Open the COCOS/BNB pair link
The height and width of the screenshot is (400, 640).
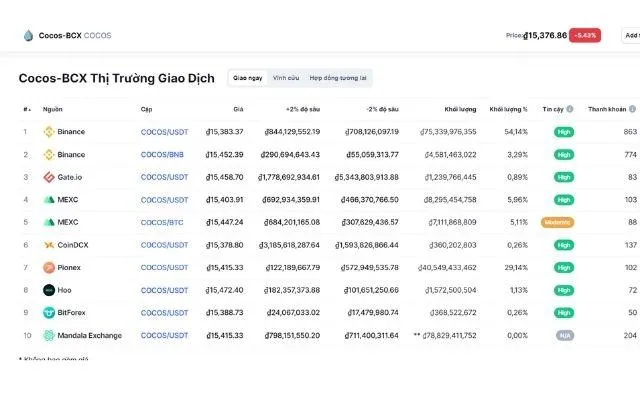[x=162, y=155]
